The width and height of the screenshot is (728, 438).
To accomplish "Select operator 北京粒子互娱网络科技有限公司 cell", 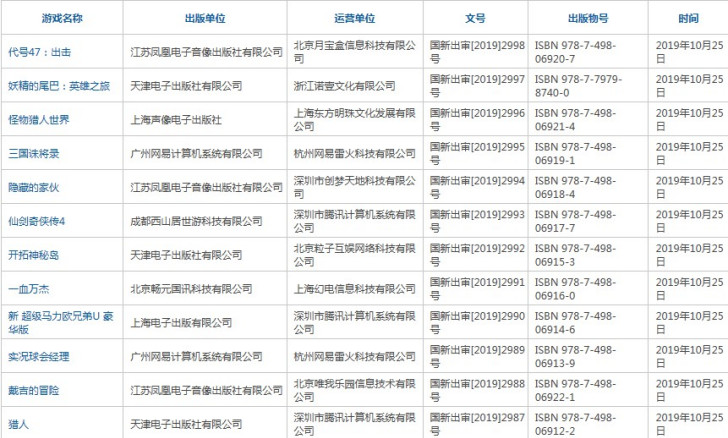I will tap(355, 255).
